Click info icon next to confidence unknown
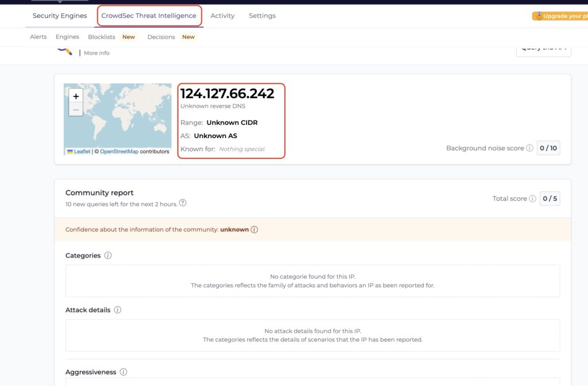Screen dimensions: 588x386 (254, 229)
